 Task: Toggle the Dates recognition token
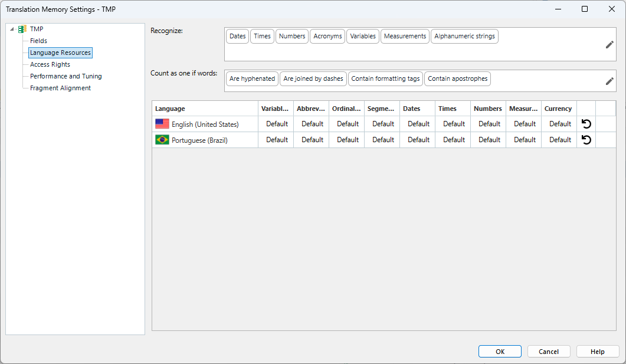[x=237, y=36]
